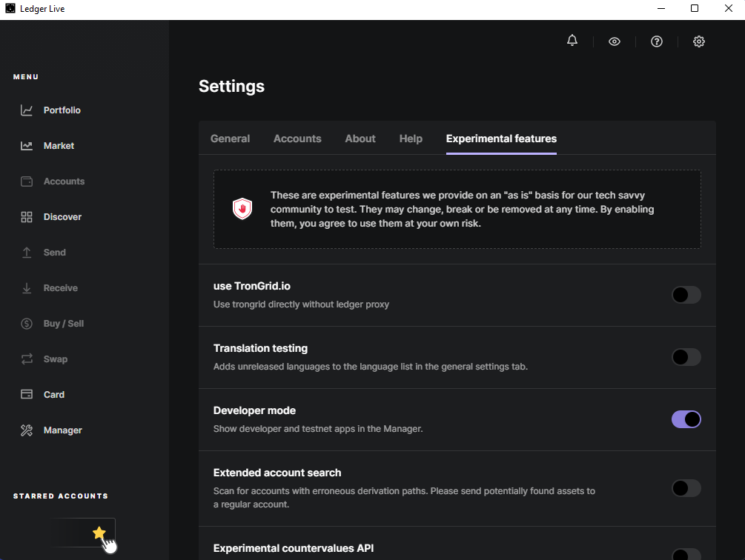Switch to the General tab

(x=230, y=139)
